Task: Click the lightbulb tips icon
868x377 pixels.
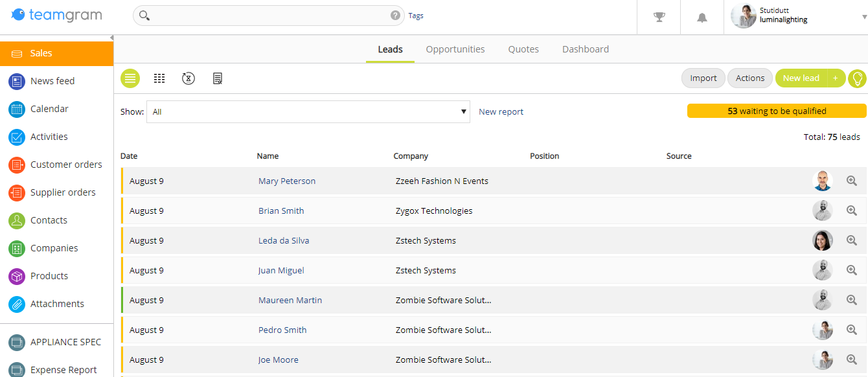Action: click(x=857, y=78)
